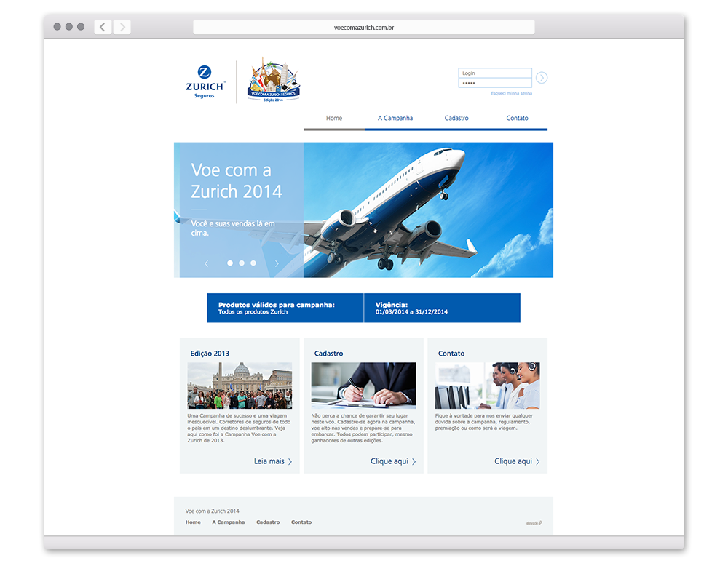Open the Voe com a Zurich Seguros badge
Screen dimensions: 728x582
coord(274,80)
